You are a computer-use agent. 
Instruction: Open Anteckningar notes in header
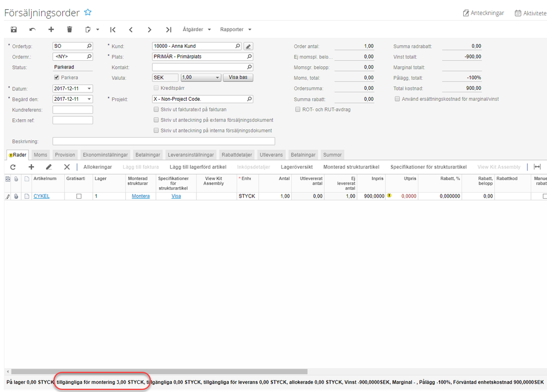click(483, 13)
